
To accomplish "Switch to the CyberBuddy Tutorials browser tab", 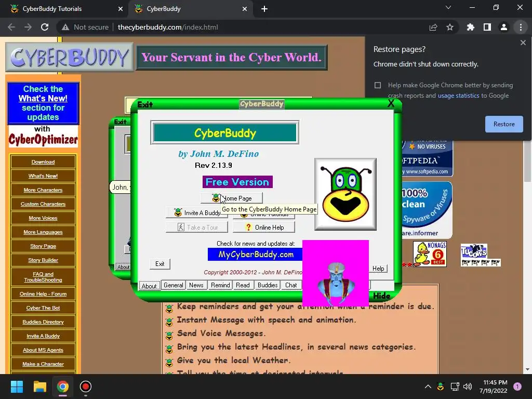I will (64, 9).
